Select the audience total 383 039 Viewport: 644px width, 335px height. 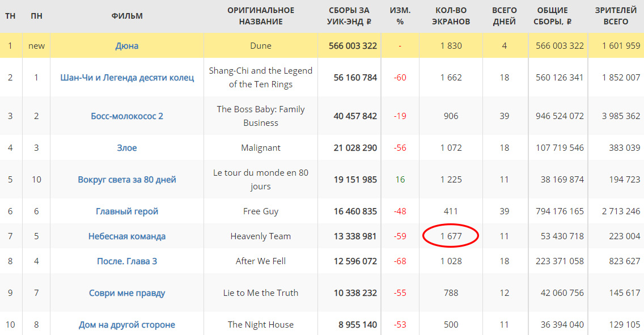[625, 147]
